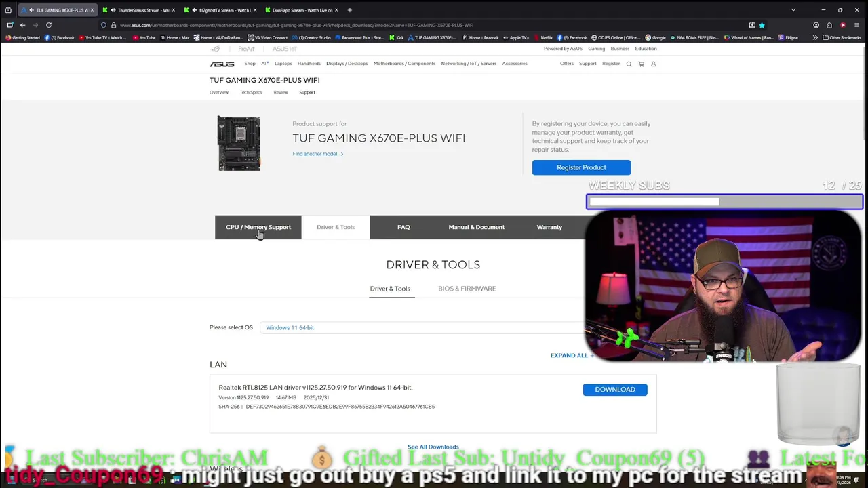
Task: Open the Find another model link
Action: point(317,154)
